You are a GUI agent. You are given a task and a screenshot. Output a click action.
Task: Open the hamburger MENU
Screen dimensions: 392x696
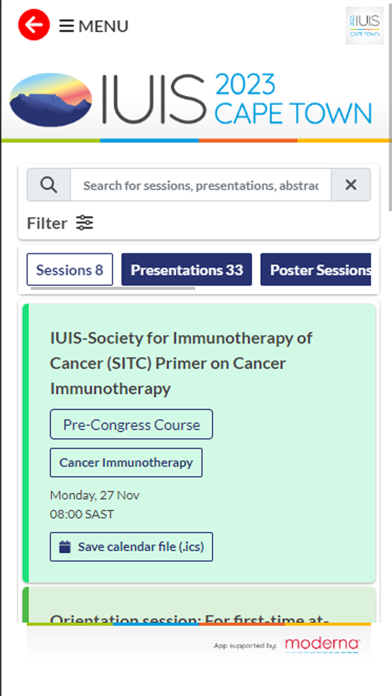[94, 26]
